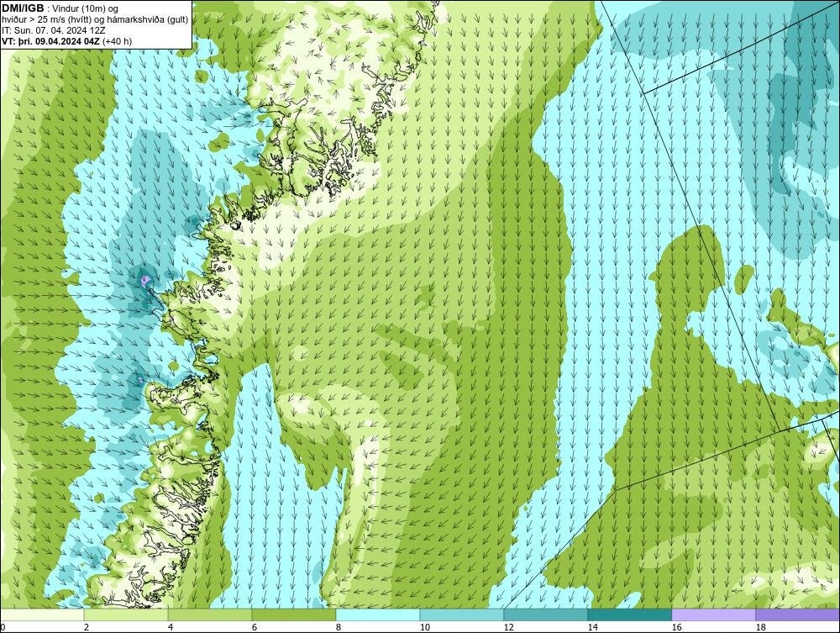Viewport: 840px width, 633px height.
Task: Click the 'hviður > 25 m/s' legend description line
Action: 95,19
